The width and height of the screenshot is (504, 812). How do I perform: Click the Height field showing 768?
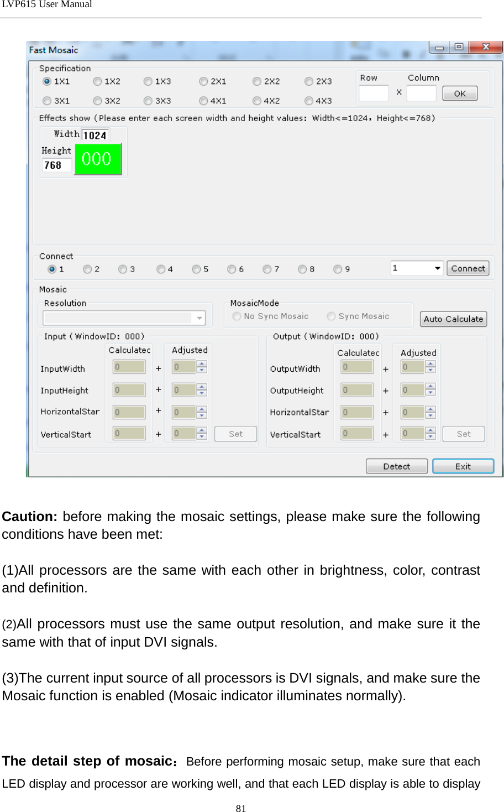[57, 165]
